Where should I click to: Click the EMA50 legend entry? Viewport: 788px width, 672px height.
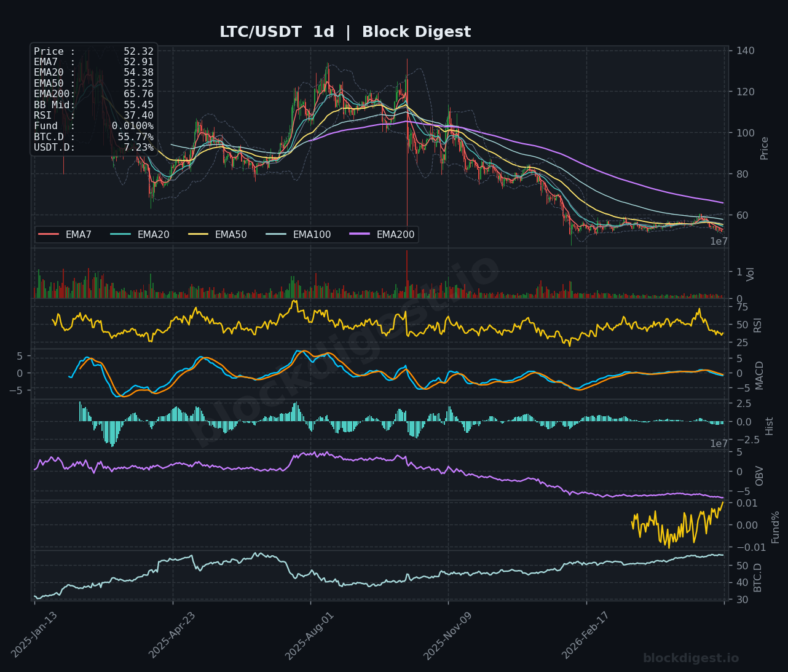218,234
